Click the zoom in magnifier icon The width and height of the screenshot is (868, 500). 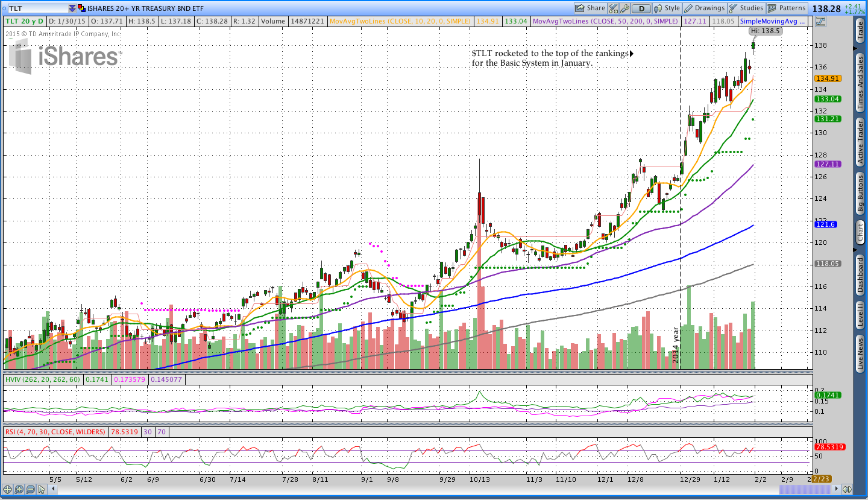tap(19, 489)
